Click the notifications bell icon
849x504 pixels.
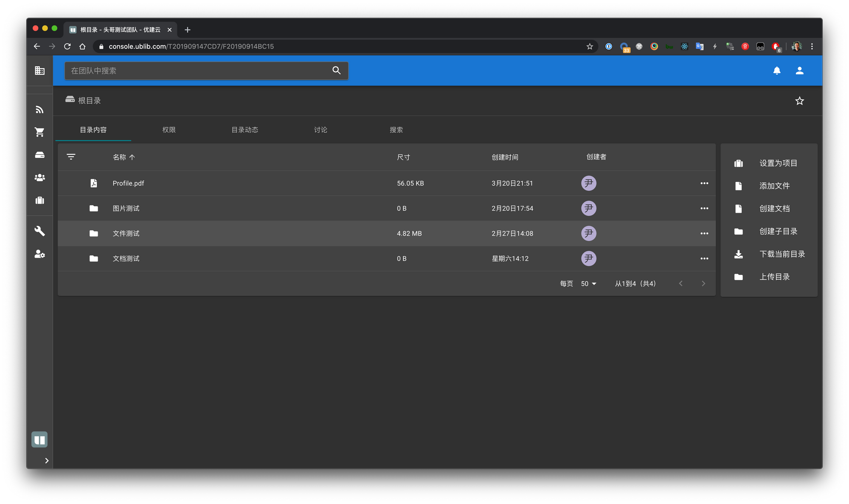(x=776, y=70)
